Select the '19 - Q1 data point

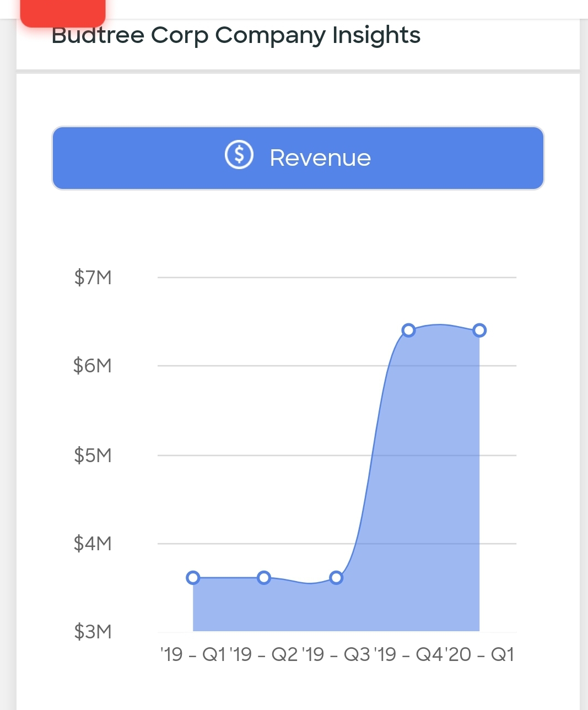[x=193, y=578]
